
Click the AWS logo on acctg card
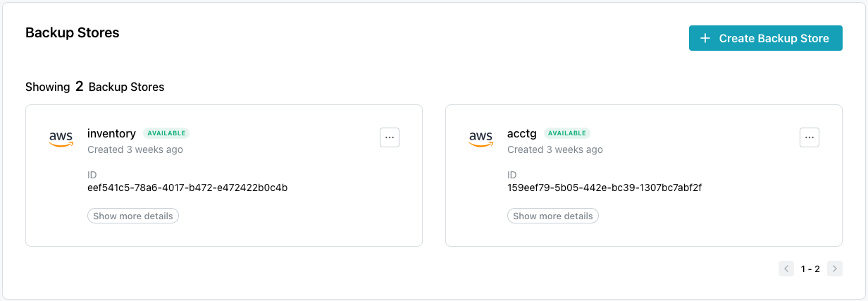481,138
